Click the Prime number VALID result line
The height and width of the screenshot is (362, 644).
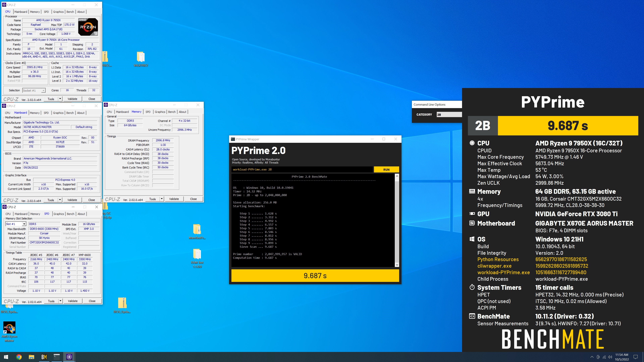(267, 254)
